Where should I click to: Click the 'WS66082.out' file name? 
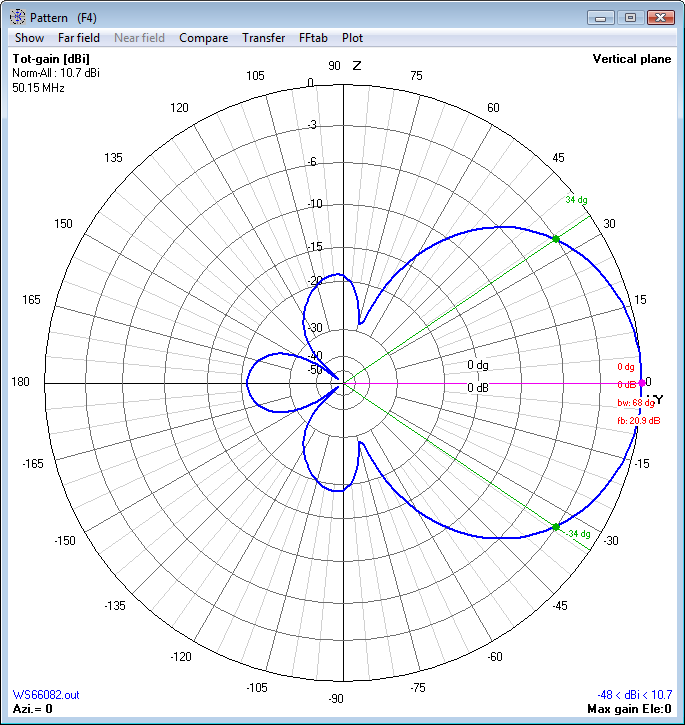point(46,695)
